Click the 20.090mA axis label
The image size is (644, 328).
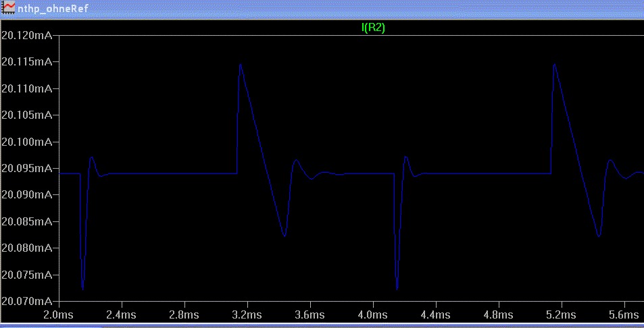(x=27, y=195)
